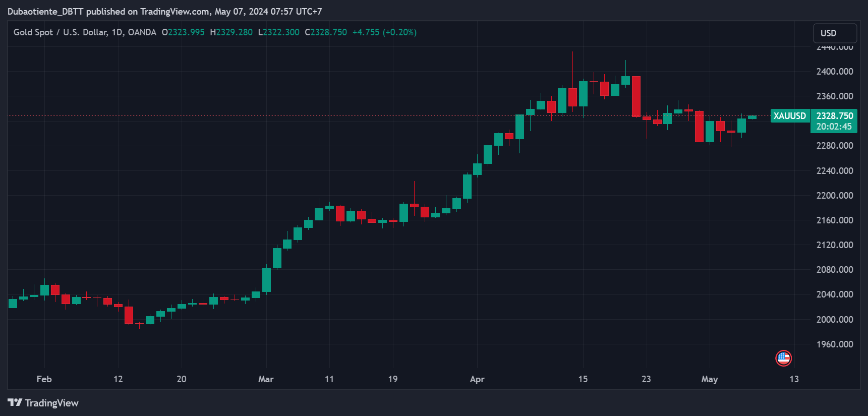Screen dimensions: 868x416
Task: Click the 20 date label on time axis
Action: [x=182, y=379]
